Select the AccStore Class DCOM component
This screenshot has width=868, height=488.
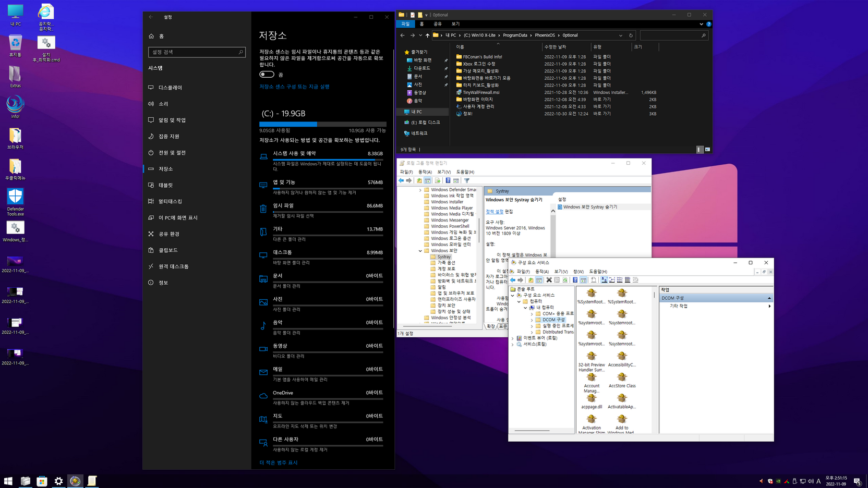coord(622,380)
